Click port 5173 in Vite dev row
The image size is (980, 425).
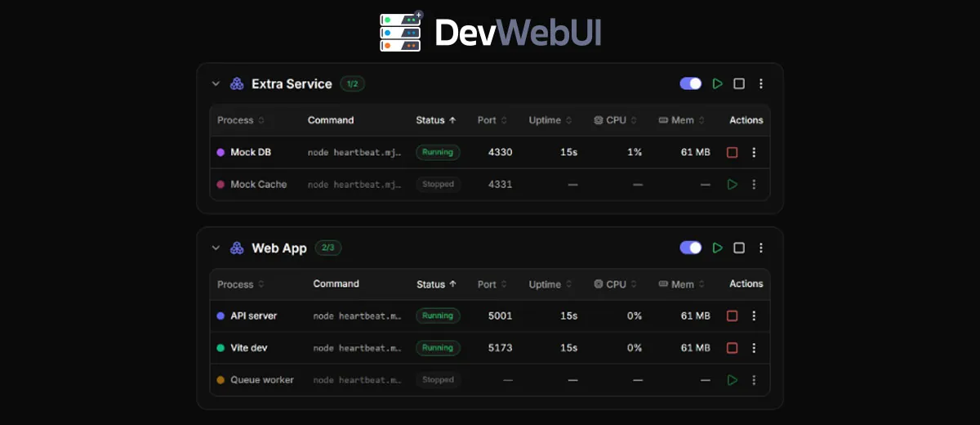point(501,348)
